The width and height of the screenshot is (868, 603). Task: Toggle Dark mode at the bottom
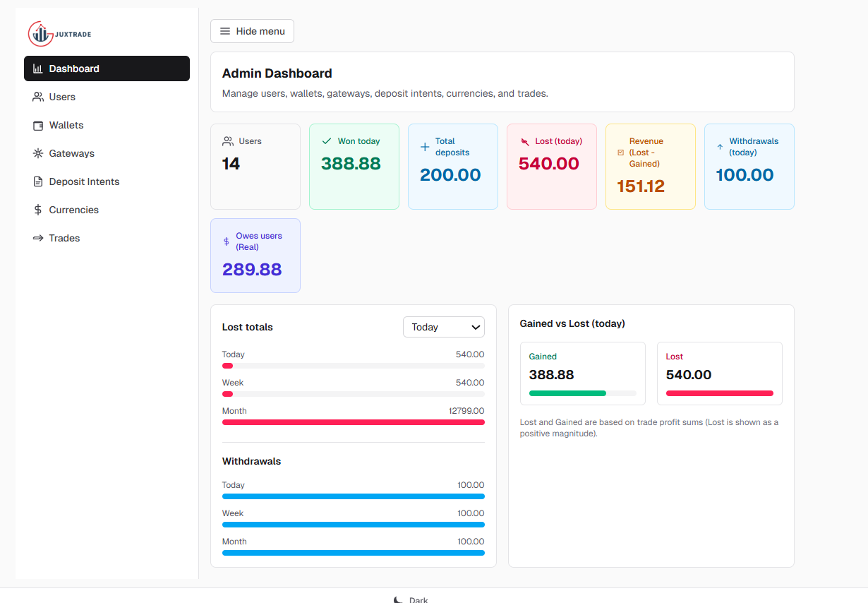411,599
